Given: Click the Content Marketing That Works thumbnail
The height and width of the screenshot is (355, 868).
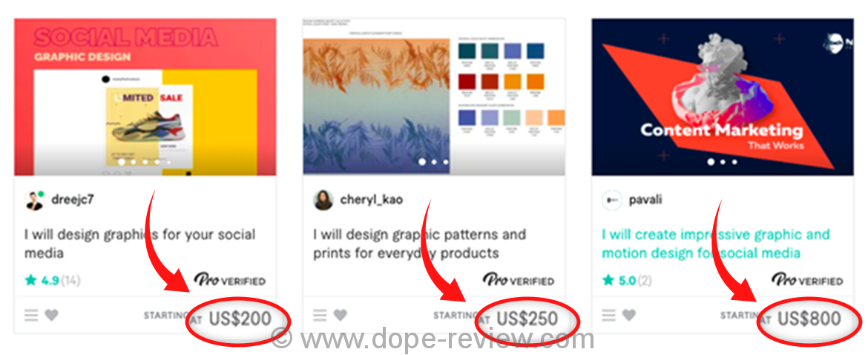Looking at the screenshot, I should pyautogui.click(x=723, y=97).
